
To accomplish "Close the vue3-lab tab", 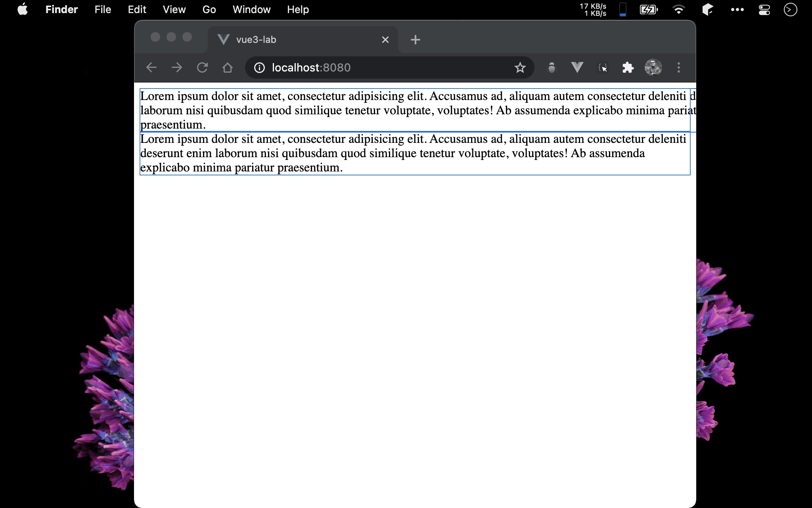I will pyautogui.click(x=385, y=40).
